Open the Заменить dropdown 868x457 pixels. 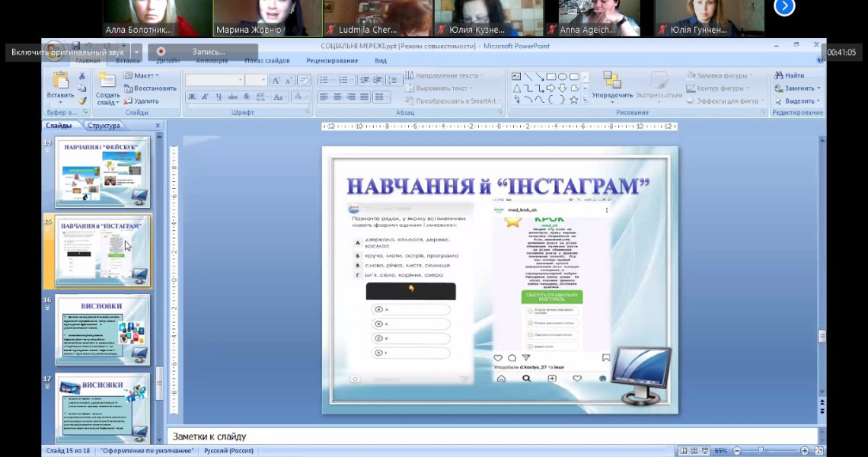[797, 88]
